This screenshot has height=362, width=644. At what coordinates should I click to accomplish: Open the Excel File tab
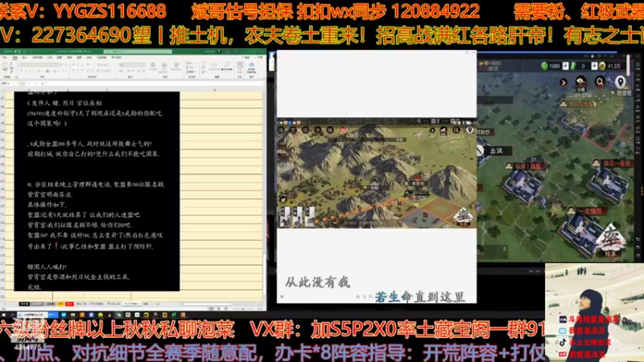(x=5, y=57)
